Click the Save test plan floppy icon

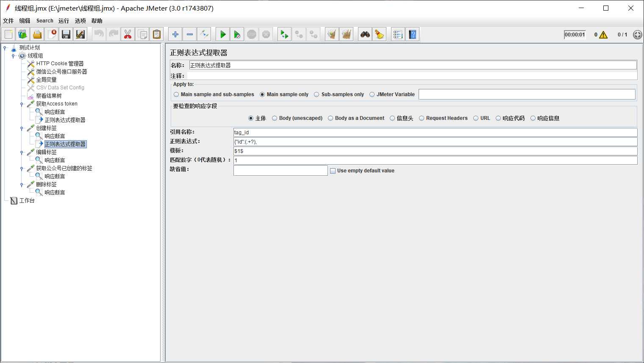click(66, 34)
